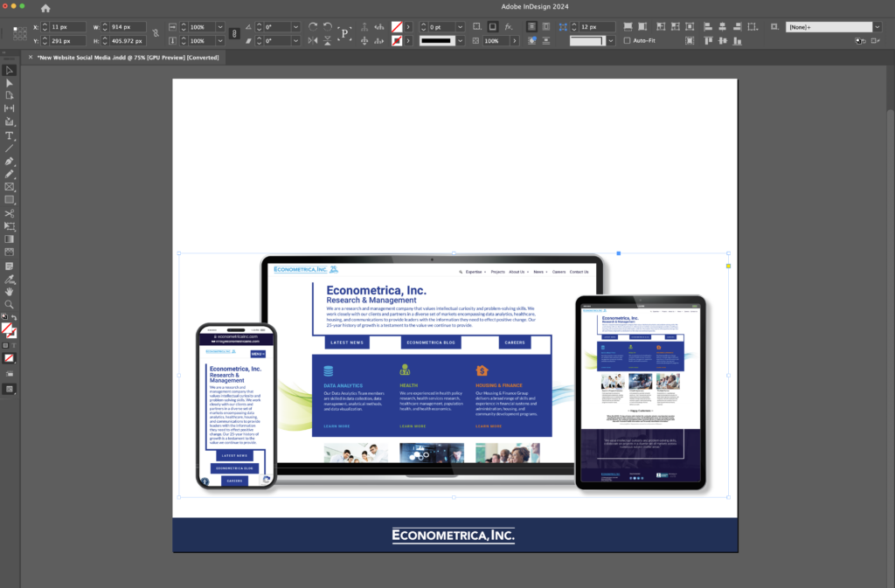This screenshot has width=895, height=588.
Task: Click the Swap fill and stroke arrows
Action: pyautogui.click(x=14, y=318)
